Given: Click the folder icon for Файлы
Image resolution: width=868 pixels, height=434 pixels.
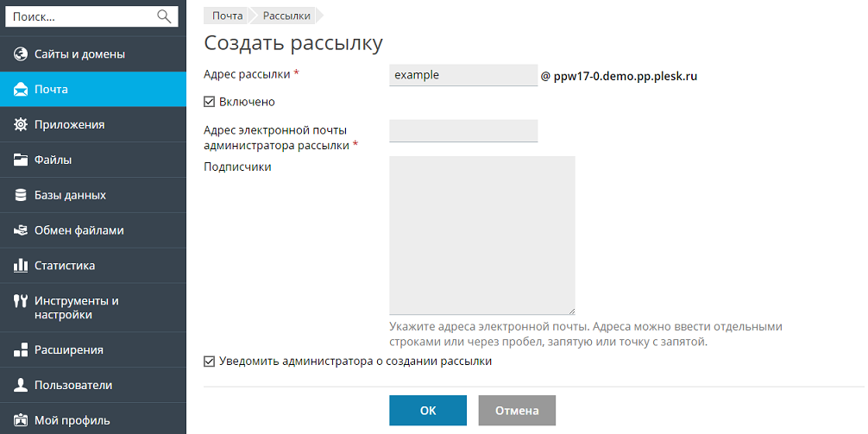Looking at the screenshot, I should 22,160.
